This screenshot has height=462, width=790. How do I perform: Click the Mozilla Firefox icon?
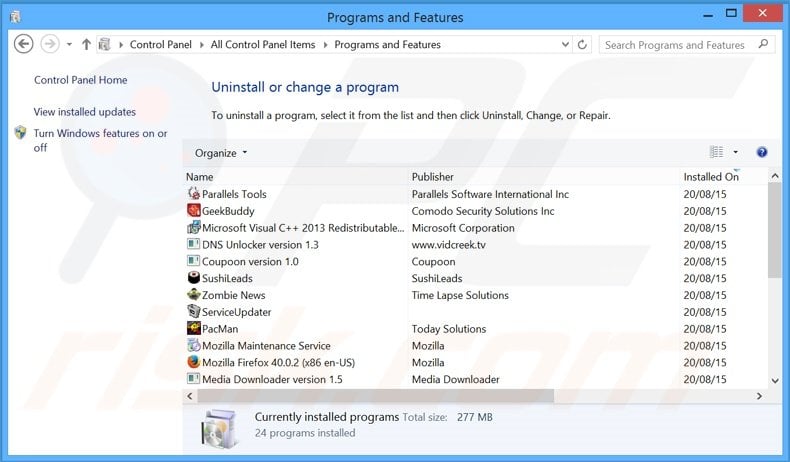pyautogui.click(x=193, y=362)
